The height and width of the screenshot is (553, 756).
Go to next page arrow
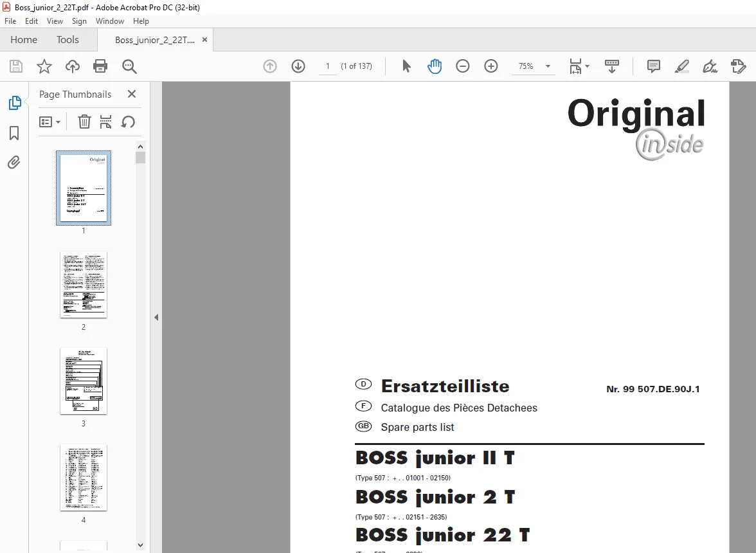(298, 66)
